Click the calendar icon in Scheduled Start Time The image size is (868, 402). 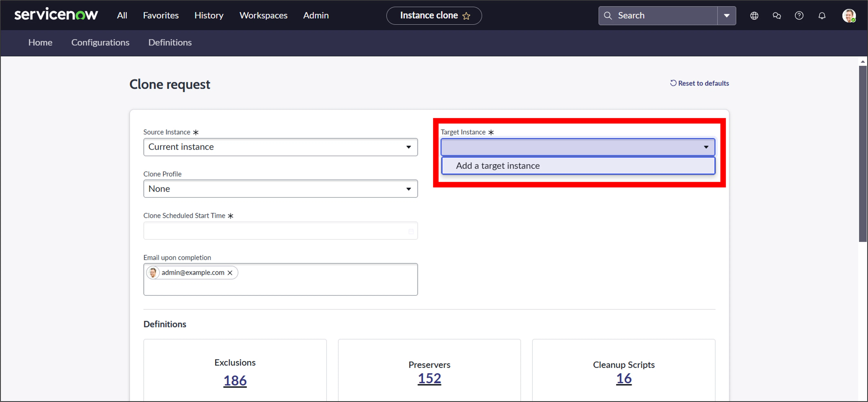pyautogui.click(x=411, y=231)
